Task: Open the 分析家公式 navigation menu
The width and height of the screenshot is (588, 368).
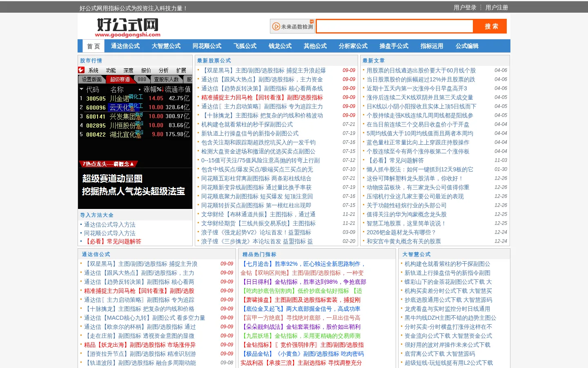Action: (353, 46)
